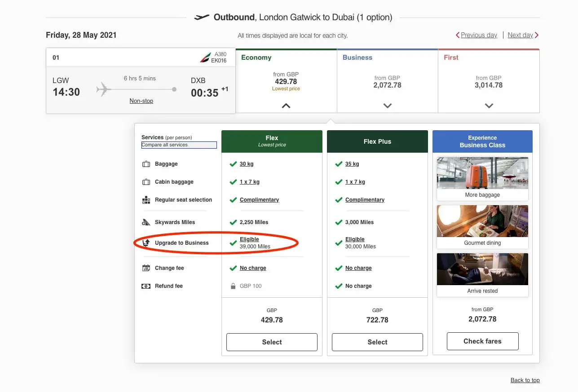The width and height of the screenshot is (578, 392).
Task: Click the Upgrade to Business icon
Action: tap(146, 242)
